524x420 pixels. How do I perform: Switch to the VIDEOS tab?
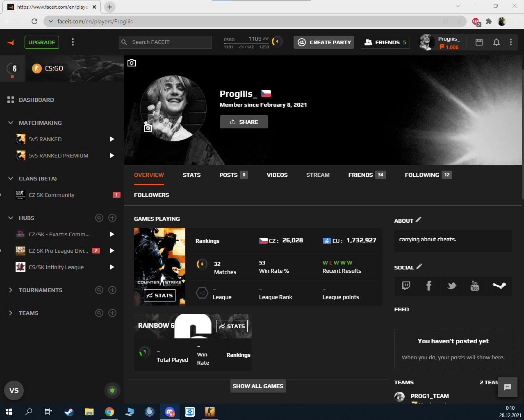click(x=277, y=175)
